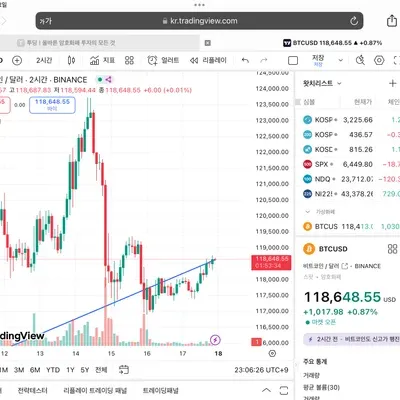Click the 현재가 column header
This screenshot has width=400, height=400.
click(362, 102)
